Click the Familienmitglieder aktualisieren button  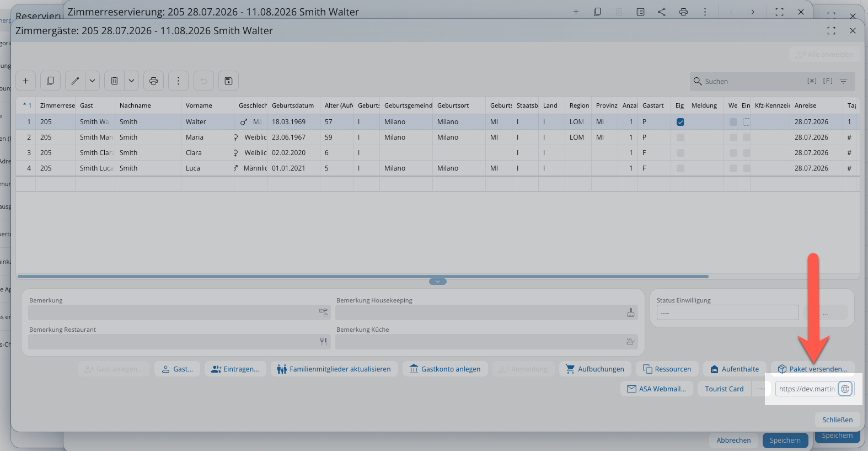(334, 369)
